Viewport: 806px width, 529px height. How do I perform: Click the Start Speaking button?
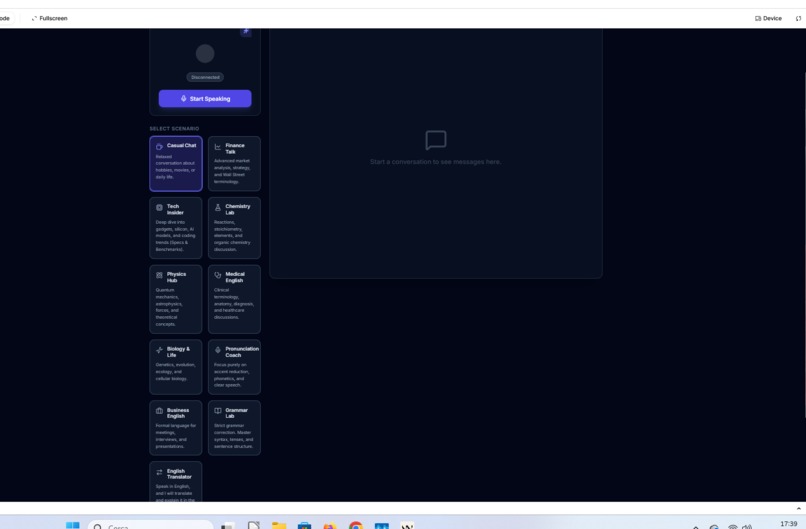click(205, 98)
